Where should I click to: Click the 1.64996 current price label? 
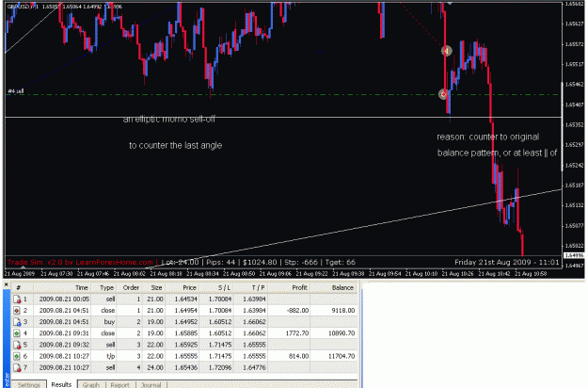tap(574, 255)
